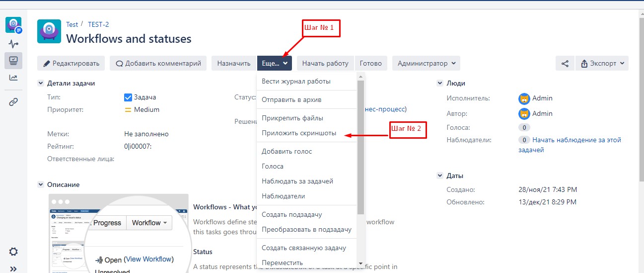644x273 pixels.
Task: Open project settings gear icon
Action: pyautogui.click(x=13, y=252)
